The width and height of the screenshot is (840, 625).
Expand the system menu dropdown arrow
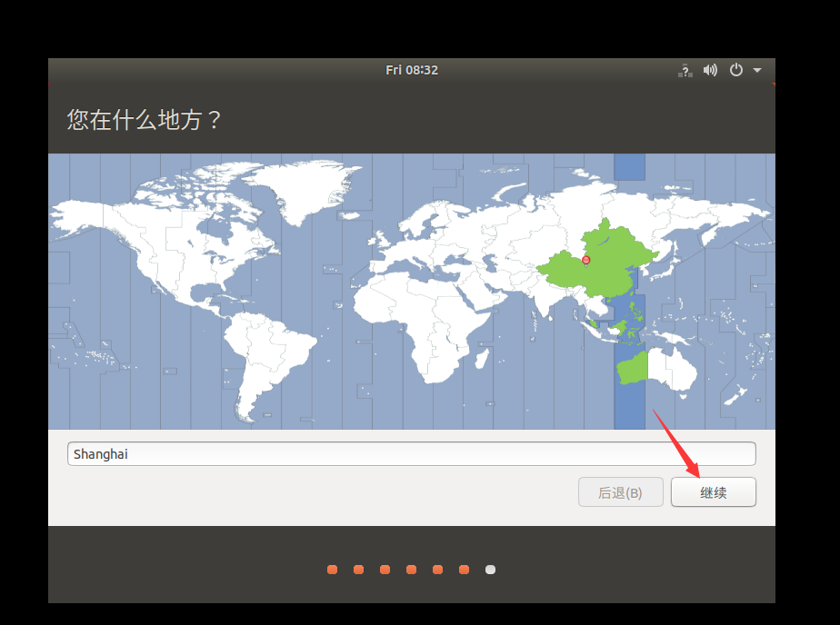757,70
